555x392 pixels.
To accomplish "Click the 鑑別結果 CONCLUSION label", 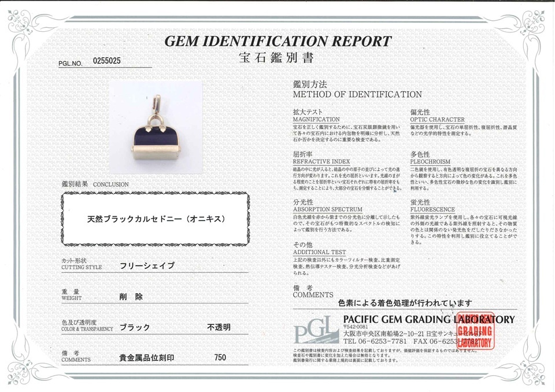I will (x=95, y=184).
